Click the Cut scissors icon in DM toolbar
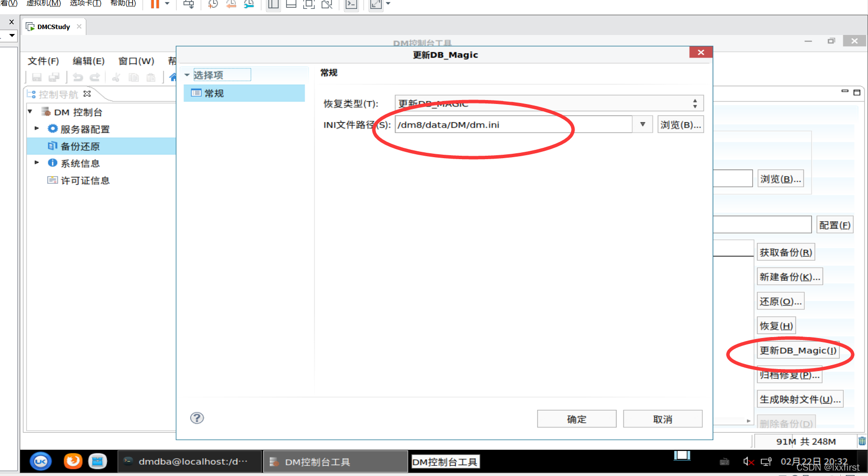 pos(116,77)
